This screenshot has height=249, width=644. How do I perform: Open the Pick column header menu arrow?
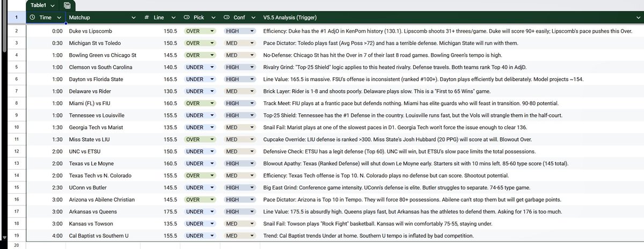coord(213,17)
